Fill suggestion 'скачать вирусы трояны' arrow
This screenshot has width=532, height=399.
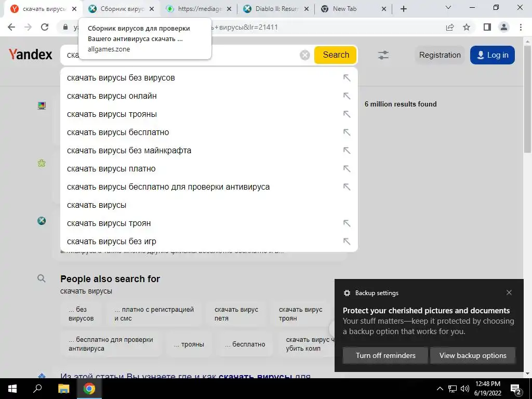point(347,114)
